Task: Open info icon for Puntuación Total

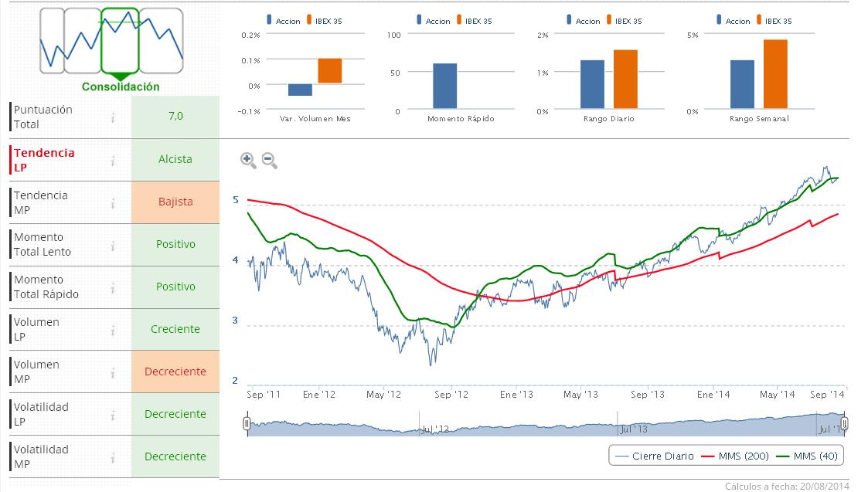Action: click(x=113, y=117)
